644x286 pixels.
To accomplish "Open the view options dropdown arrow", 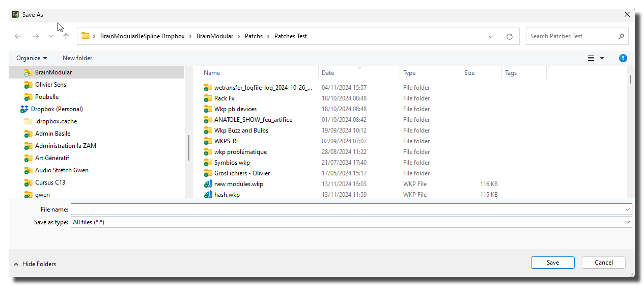I will (602, 58).
